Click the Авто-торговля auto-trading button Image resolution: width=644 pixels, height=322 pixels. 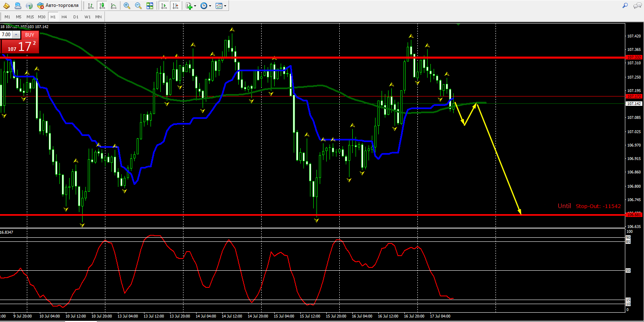coord(58,6)
